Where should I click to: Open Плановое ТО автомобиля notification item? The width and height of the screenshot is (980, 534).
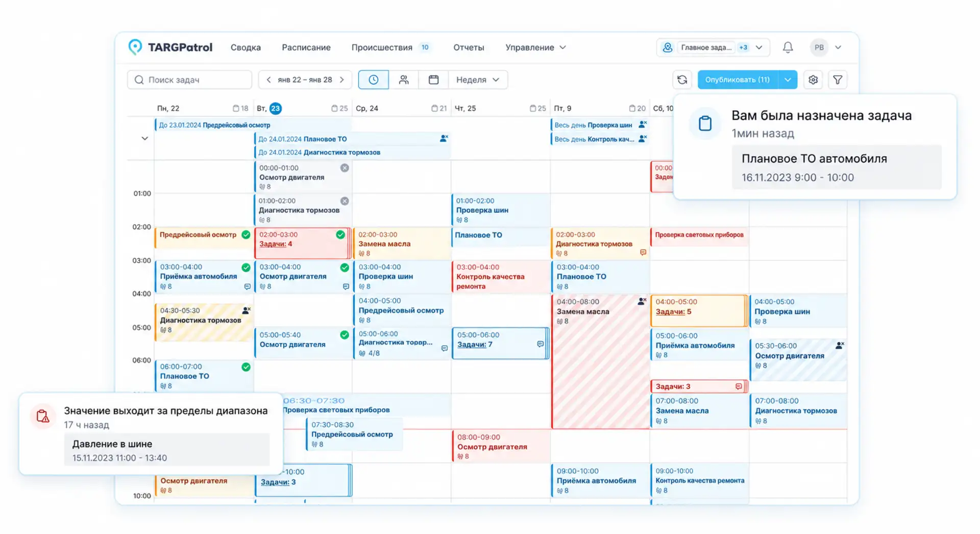(x=837, y=167)
